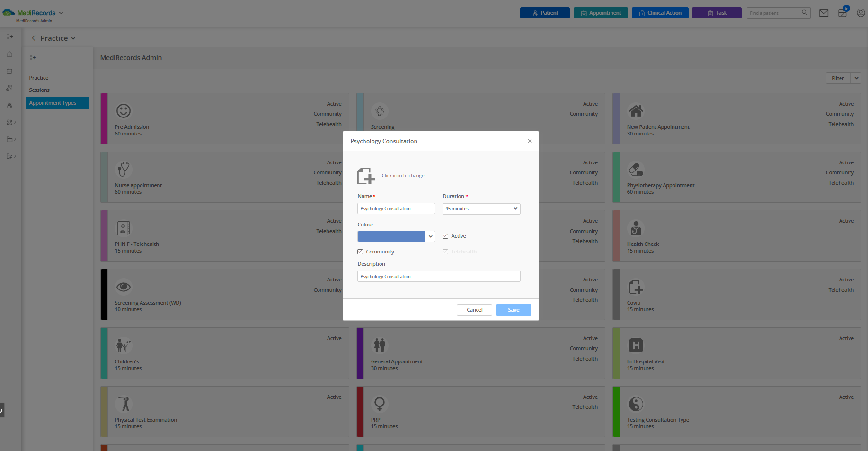This screenshot has height=451, width=868.
Task: Select the blue colour swatch
Action: tap(391, 236)
